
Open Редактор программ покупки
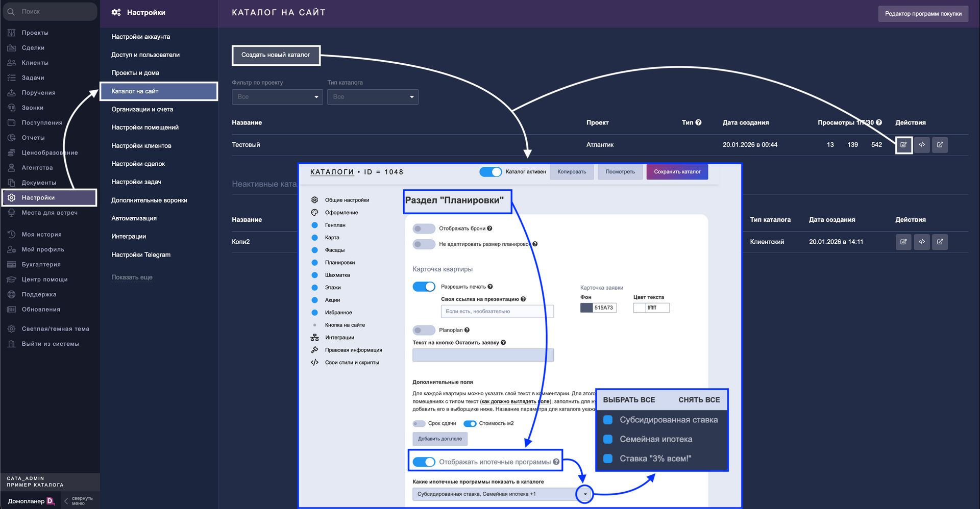(x=923, y=14)
